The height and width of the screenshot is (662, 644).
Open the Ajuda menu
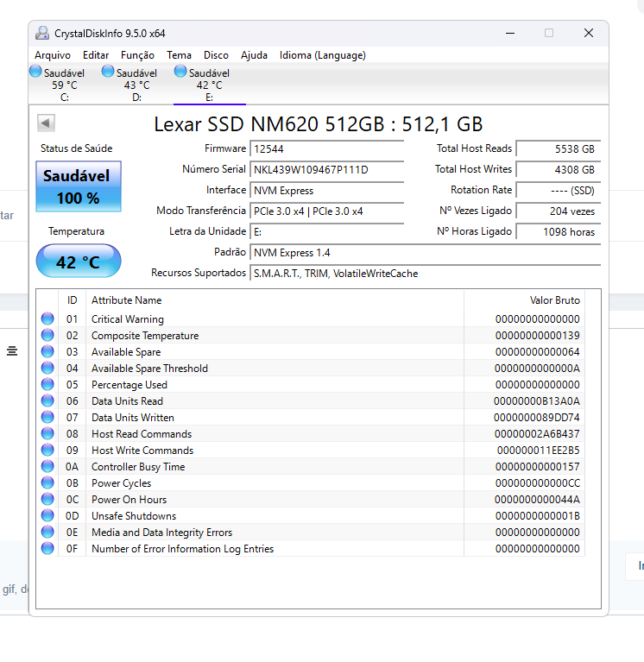click(x=254, y=55)
